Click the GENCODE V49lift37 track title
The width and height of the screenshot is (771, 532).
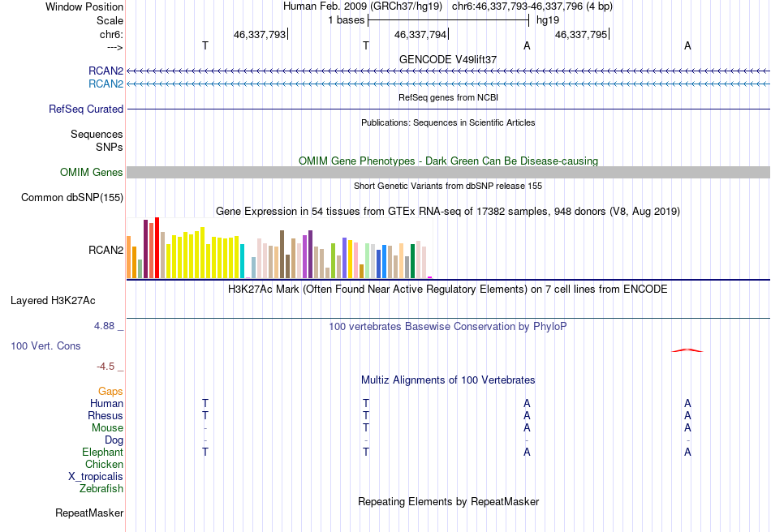tap(448, 59)
